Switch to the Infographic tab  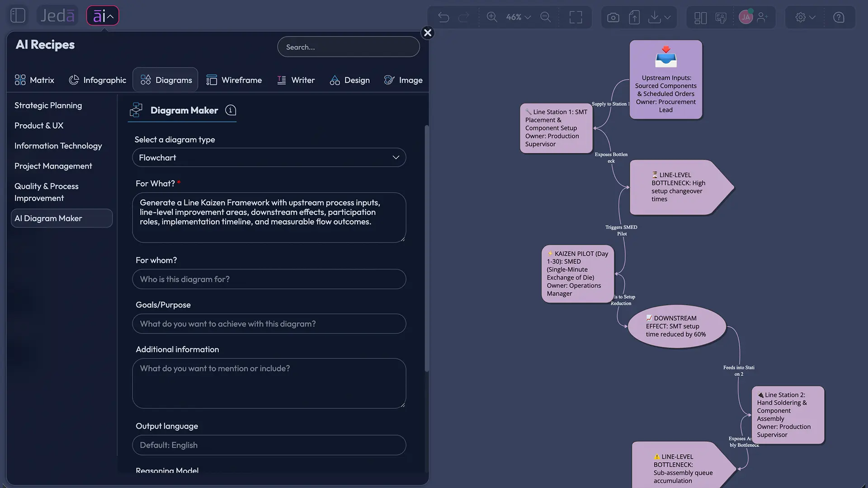click(97, 80)
